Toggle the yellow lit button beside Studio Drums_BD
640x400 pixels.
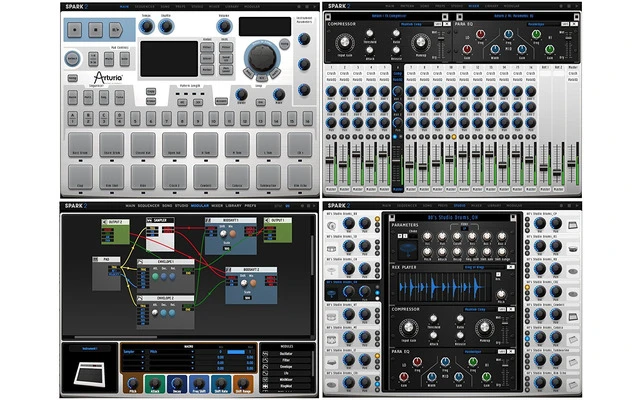377,219
